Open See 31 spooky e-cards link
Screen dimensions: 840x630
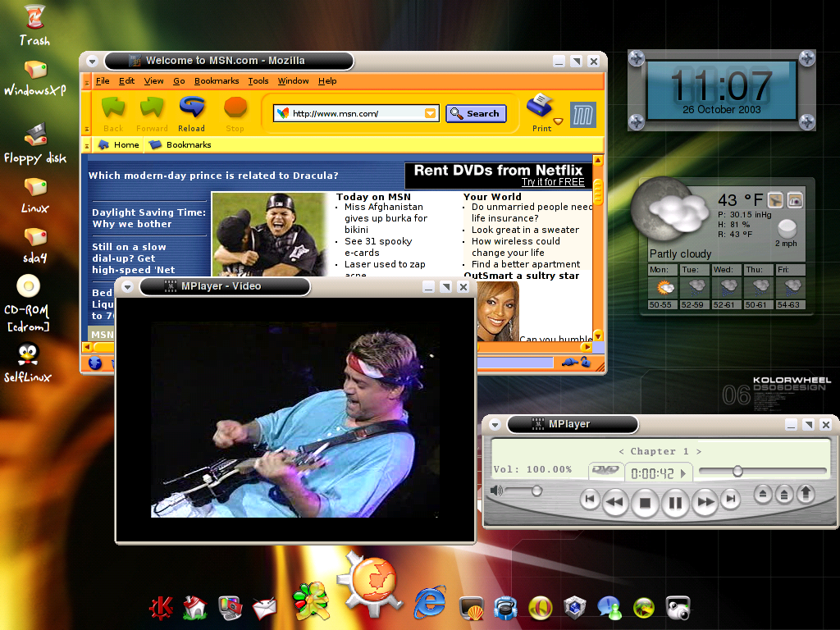coord(378,247)
